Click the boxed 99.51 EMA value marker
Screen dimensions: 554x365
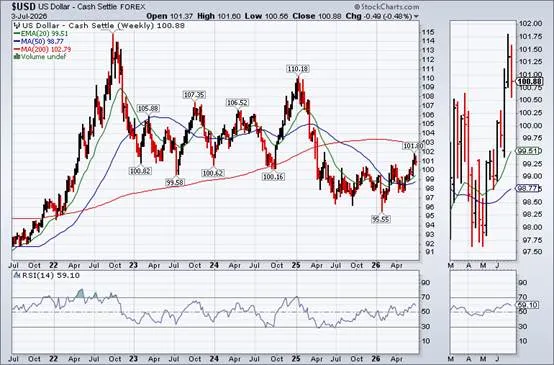click(527, 151)
